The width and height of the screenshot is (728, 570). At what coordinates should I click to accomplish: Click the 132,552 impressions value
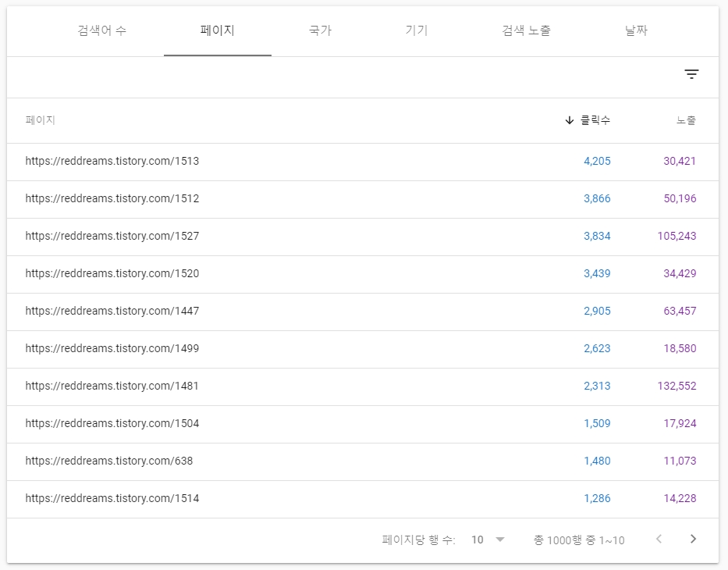click(x=677, y=386)
